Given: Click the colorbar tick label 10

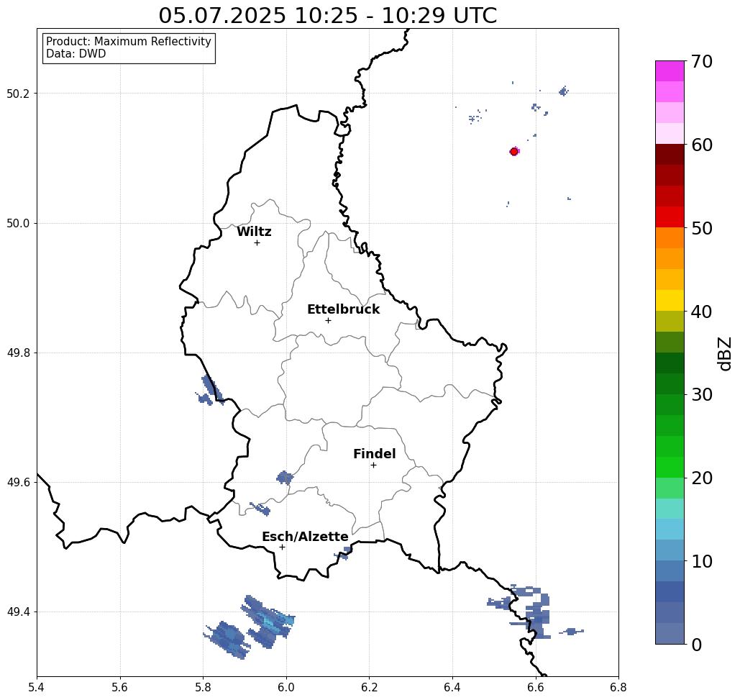Looking at the screenshot, I should point(702,561).
